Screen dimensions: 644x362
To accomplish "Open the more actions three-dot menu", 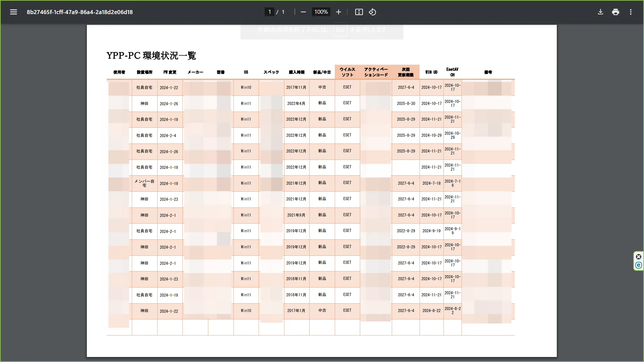I will tap(631, 12).
